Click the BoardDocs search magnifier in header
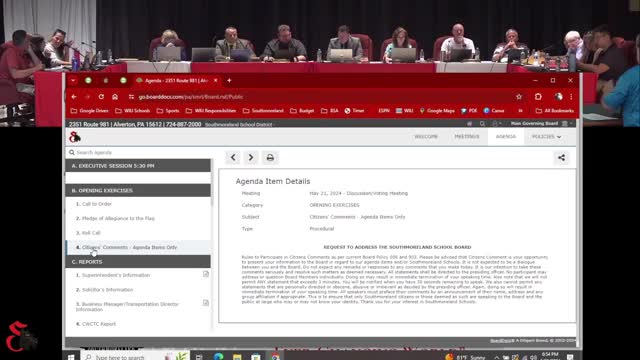The height and width of the screenshot is (360, 640). [x=482, y=124]
